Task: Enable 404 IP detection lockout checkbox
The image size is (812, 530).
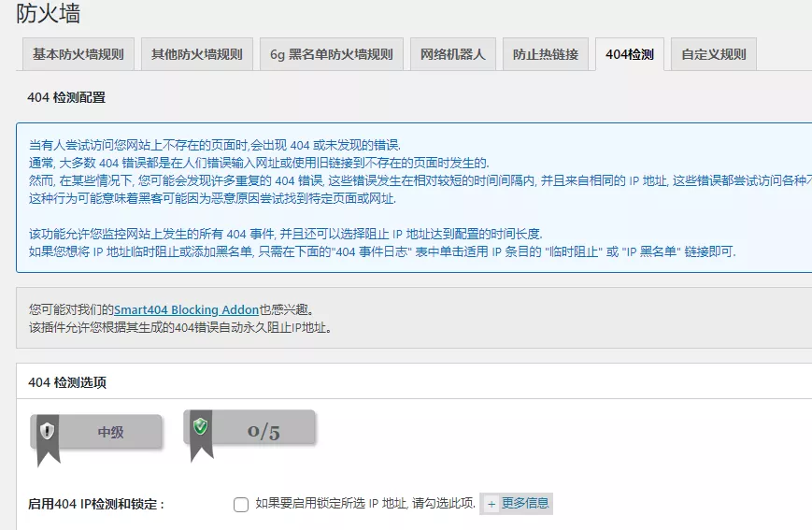Action: (241, 504)
